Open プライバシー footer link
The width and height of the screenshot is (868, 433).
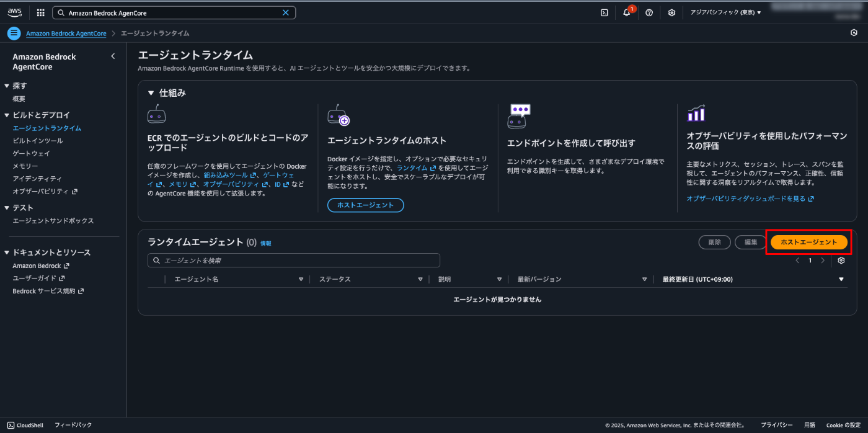[777, 425]
